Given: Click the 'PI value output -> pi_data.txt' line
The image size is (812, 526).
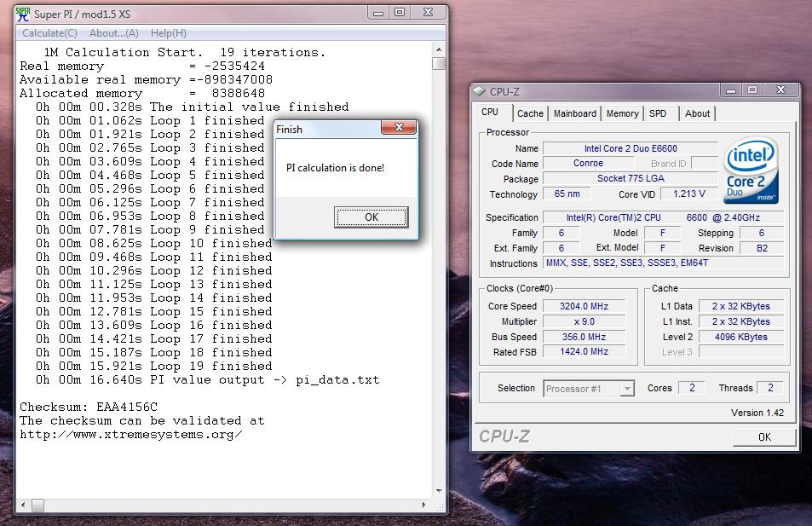Looking at the screenshot, I should 208,380.
